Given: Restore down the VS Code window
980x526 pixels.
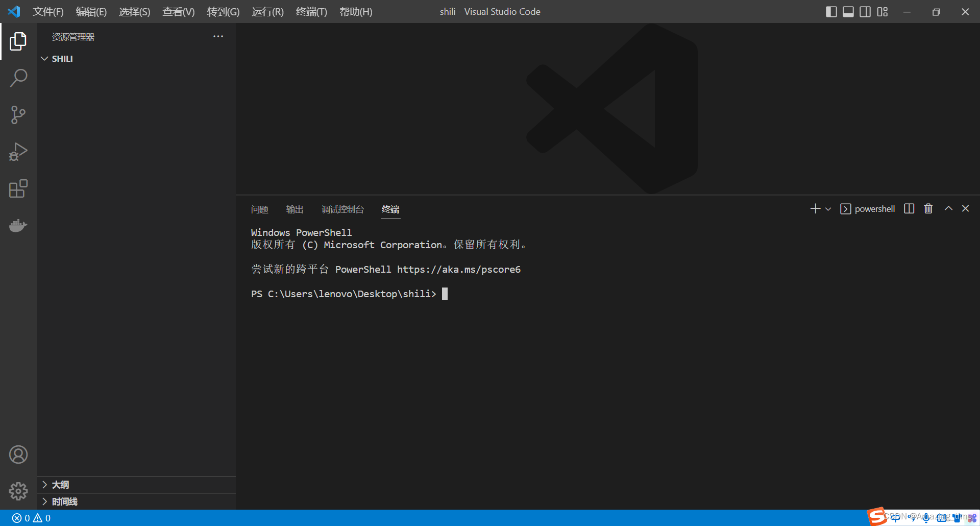Looking at the screenshot, I should 936,12.
